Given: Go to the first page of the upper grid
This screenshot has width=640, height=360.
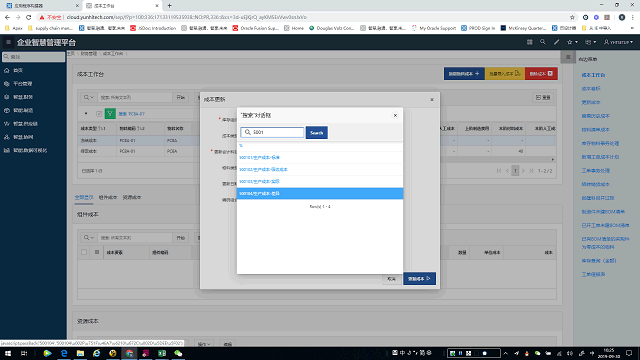Looking at the screenshot, I should [499, 171].
